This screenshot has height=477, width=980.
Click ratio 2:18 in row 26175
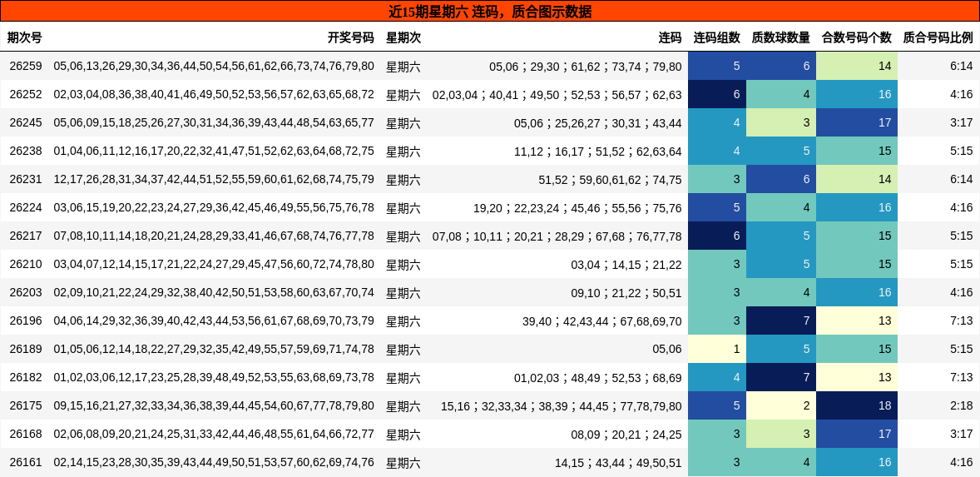(961, 405)
